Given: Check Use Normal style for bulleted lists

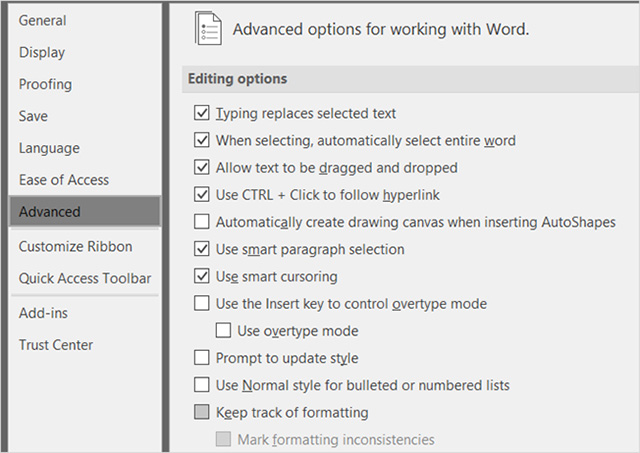Looking at the screenshot, I should tap(202, 385).
